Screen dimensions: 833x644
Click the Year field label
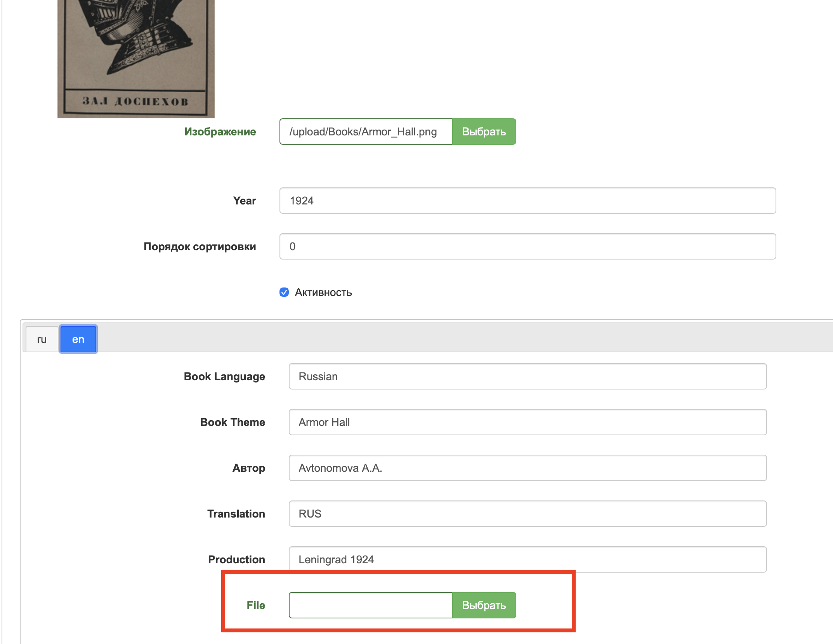(245, 201)
